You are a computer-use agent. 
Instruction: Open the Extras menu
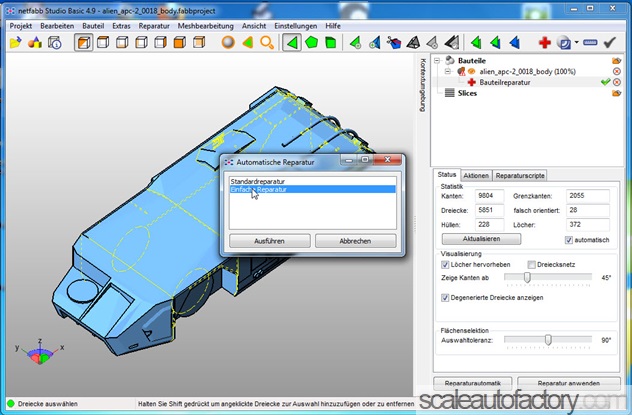click(121, 26)
